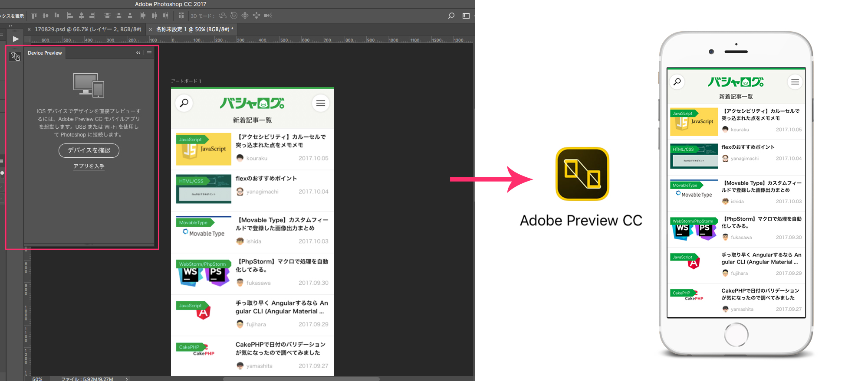Click the hamburger menu in Photoshop artboard
Screen dimensions: 868x381
[321, 103]
